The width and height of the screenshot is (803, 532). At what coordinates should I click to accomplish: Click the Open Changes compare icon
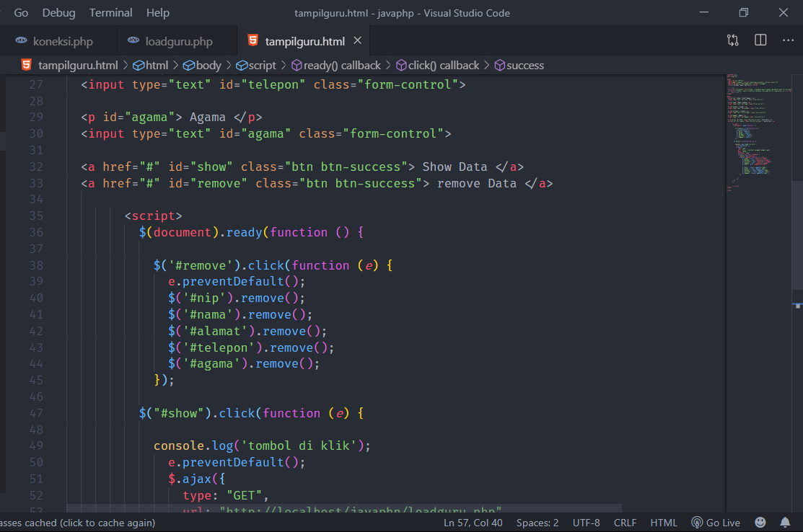[733, 40]
